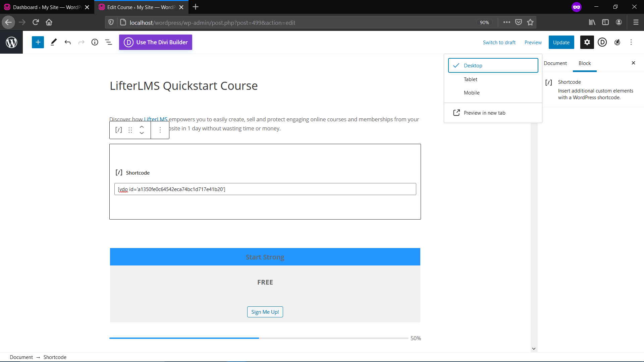Click the block drag handle
Screen dimensions: 644x362
tap(130, 130)
